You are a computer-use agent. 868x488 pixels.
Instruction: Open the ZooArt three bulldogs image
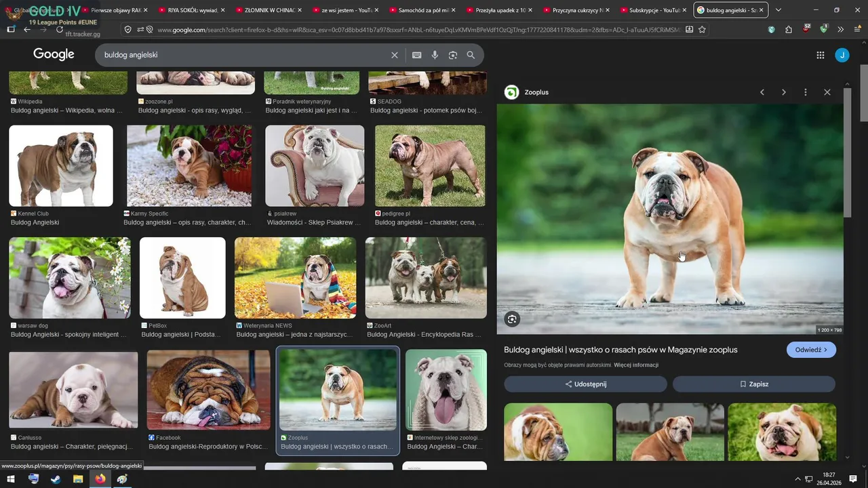click(x=426, y=278)
